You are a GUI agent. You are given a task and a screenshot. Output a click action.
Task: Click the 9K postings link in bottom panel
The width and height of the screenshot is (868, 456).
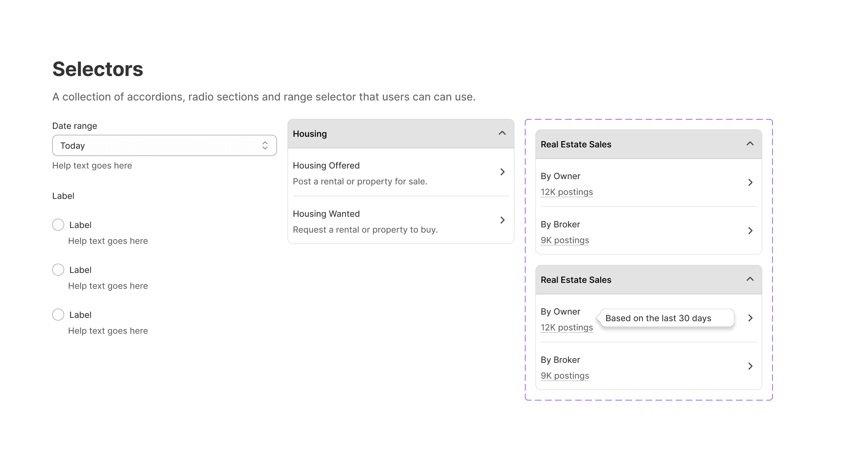[x=565, y=375]
